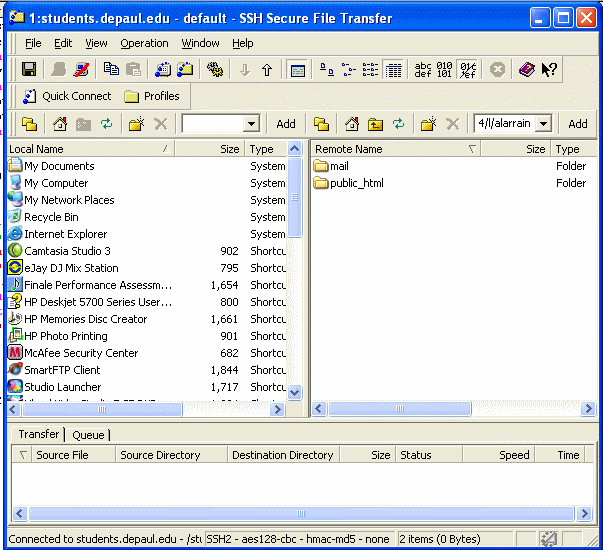603x550 pixels.
Task: Click remote pane horizontal scroll right arrow
Action: coord(588,408)
